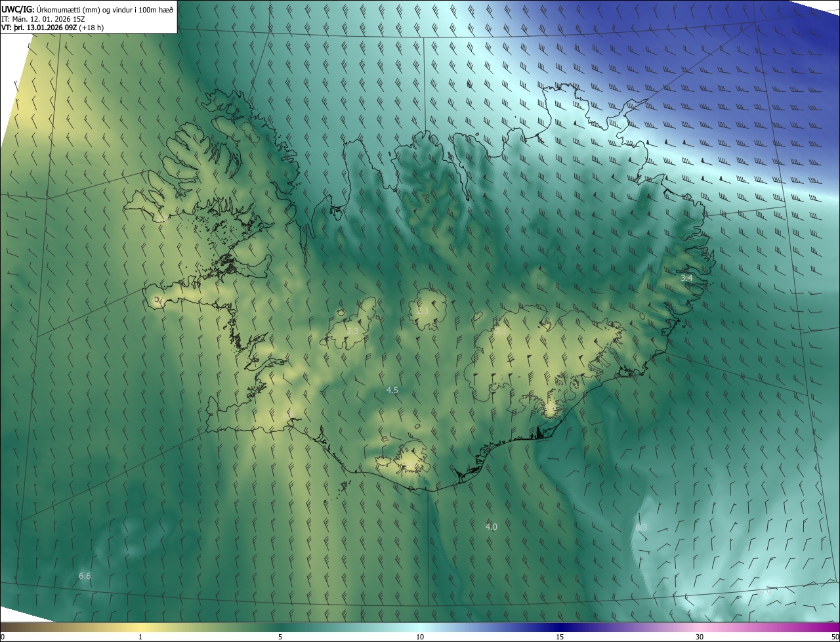Click the '15' tick label on the color scale
840x642 pixels.
[x=560, y=637]
